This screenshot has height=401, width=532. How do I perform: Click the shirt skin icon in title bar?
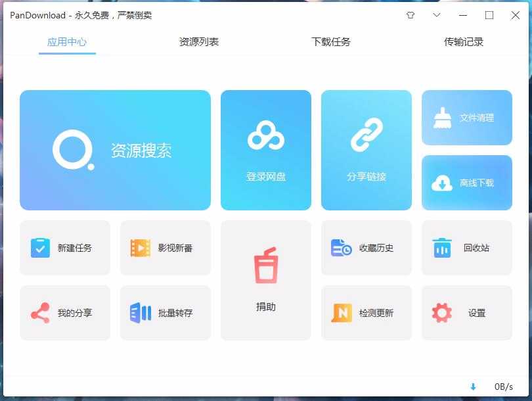[x=410, y=15]
